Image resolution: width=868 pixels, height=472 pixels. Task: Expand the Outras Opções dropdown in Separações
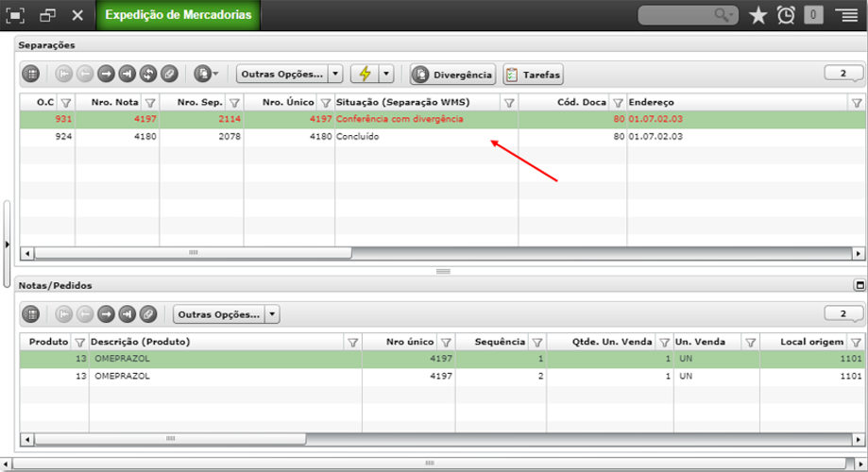335,74
